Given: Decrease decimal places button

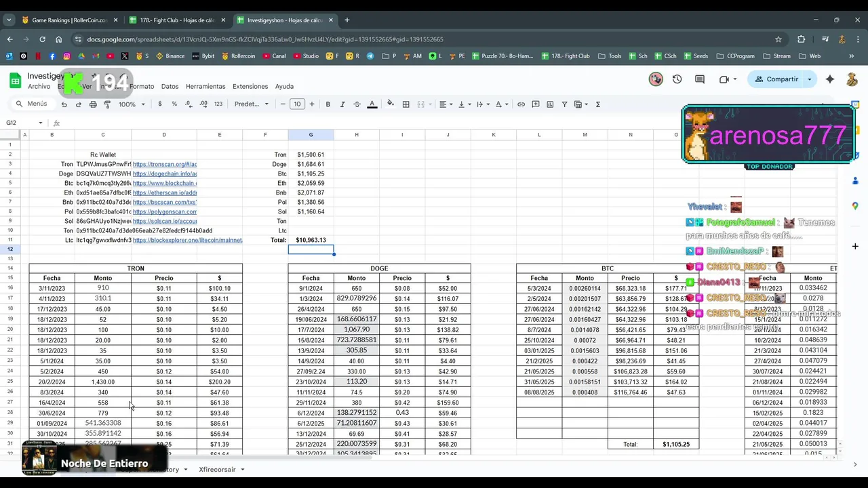Looking at the screenshot, I should tap(189, 104).
